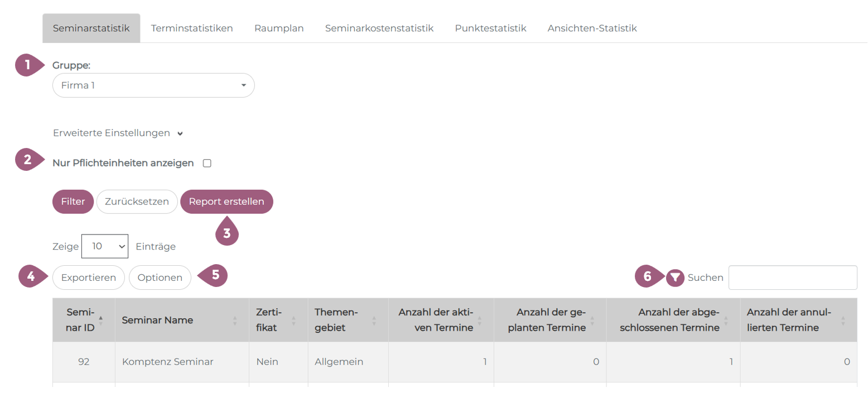Sort by Anzahl der geplanten Termine
Viewport: 868px width, 397px height.
pyautogui.click(x=592, y=321)
